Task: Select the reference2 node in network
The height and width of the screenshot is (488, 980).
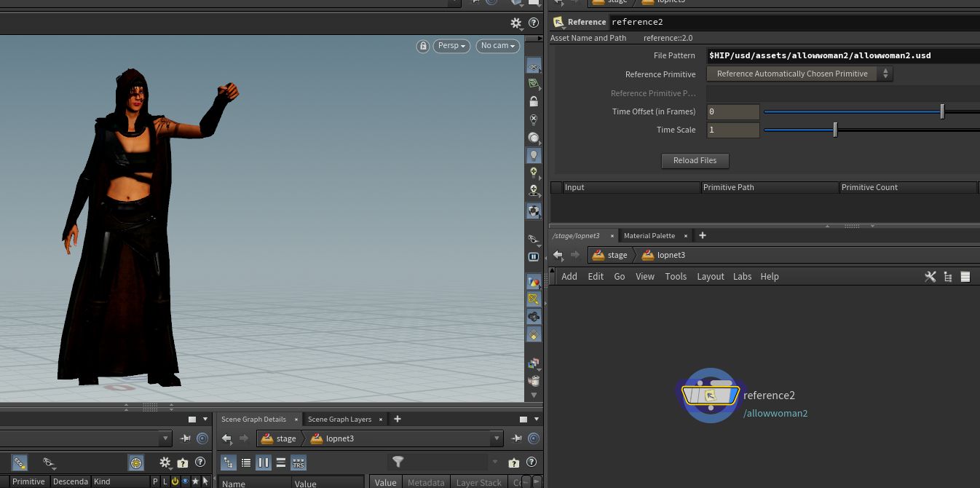Action: coord(711,395)
